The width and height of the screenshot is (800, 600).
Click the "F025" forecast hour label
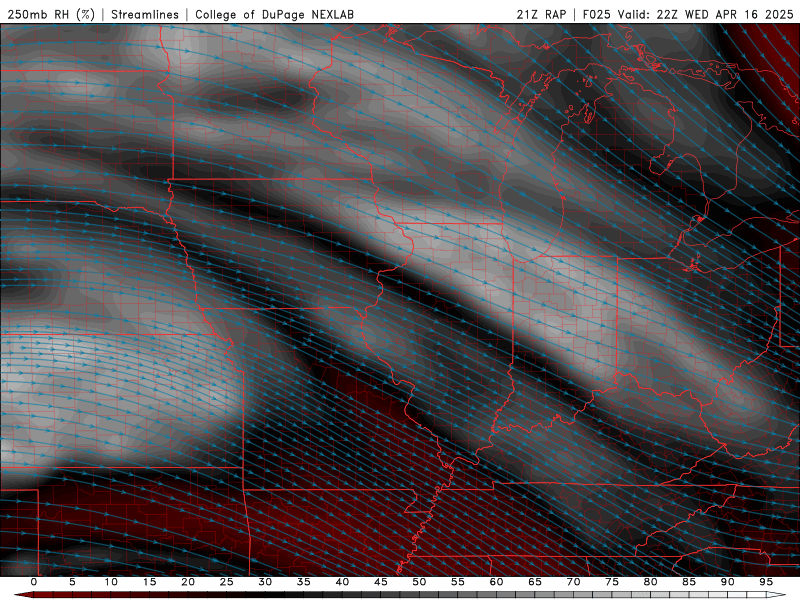tap(596, 14)
